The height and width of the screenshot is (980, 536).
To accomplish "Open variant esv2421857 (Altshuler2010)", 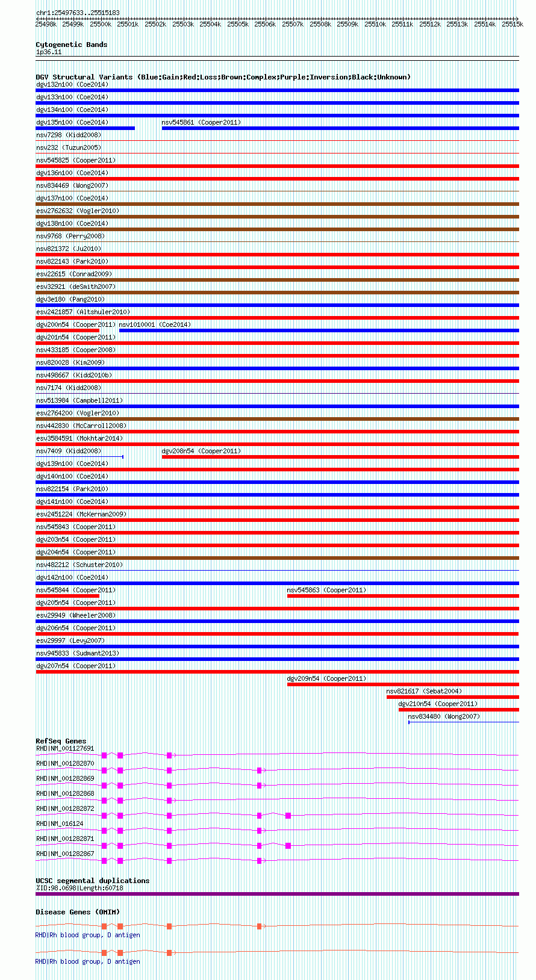I will (83, 312).
